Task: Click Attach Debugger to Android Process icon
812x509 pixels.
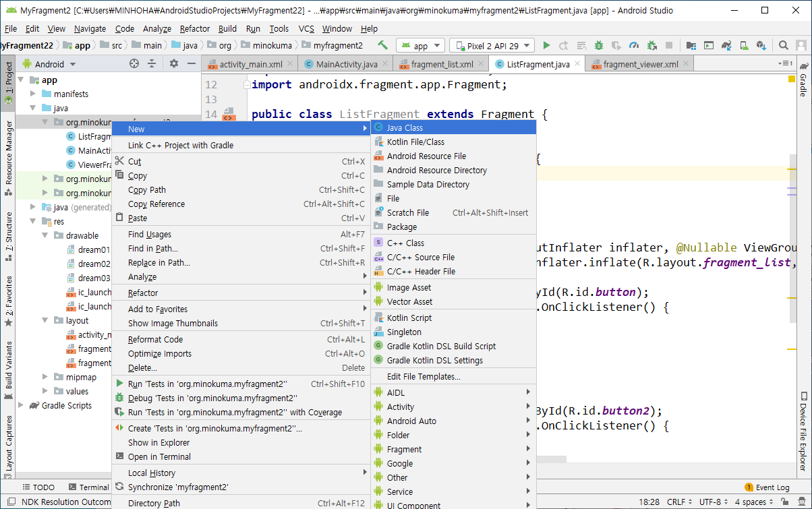Action: 651,45
